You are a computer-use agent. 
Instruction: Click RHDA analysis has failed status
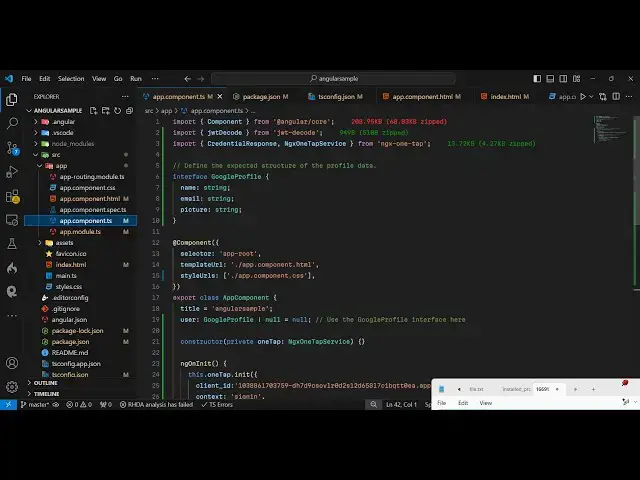click(x=156, y=404)
